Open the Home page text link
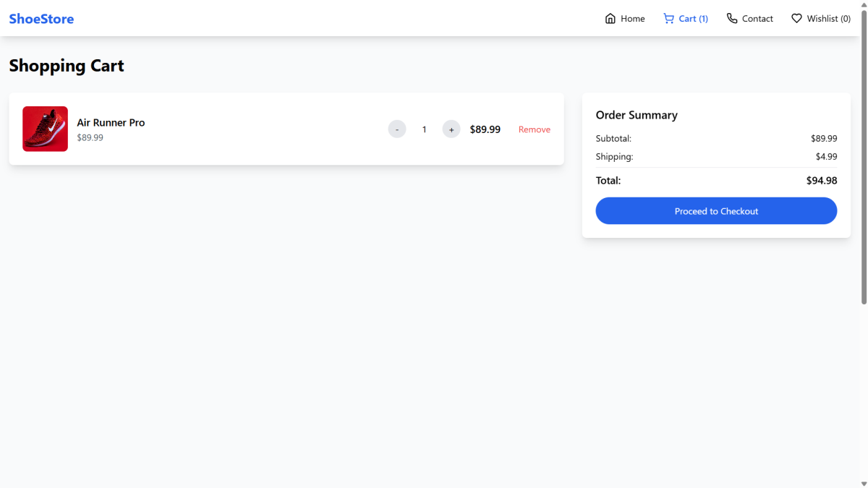868x488 pixels. click(632, 19)
